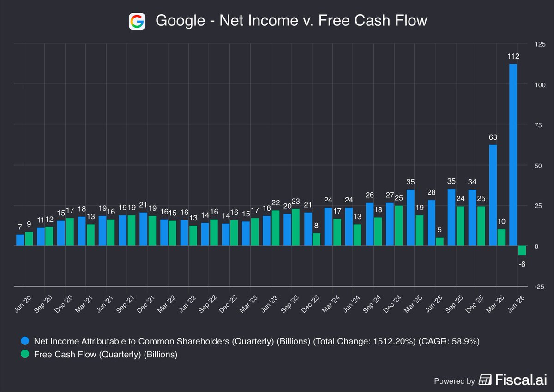
Task: Click the value label '8' above Dec '23
Action: click(x=316, y=226)
